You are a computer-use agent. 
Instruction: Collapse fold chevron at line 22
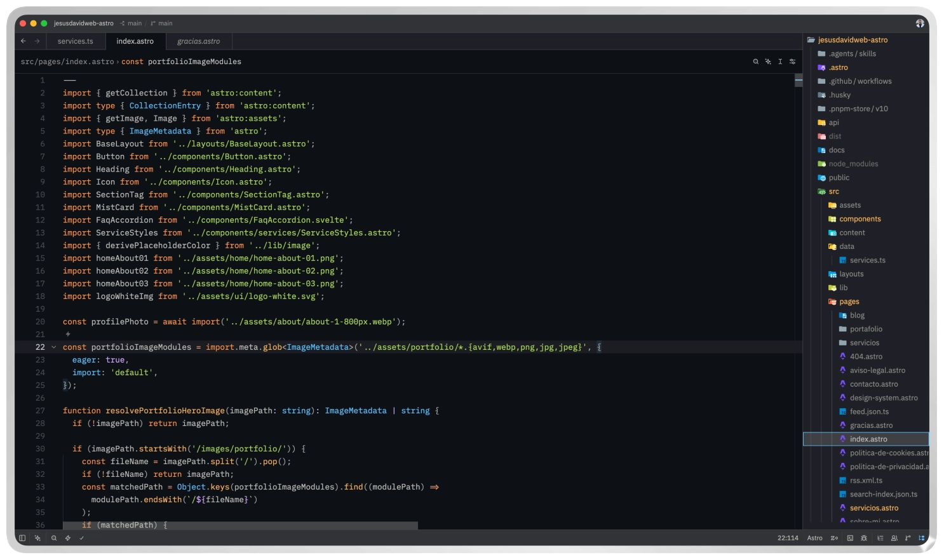click(x=53, y=347)
